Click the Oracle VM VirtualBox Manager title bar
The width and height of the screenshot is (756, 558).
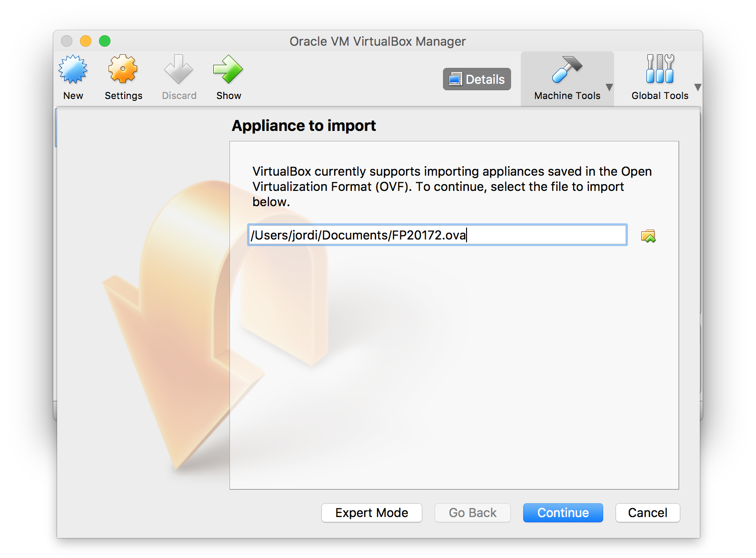pyautogui.click(x=378, y=41)
